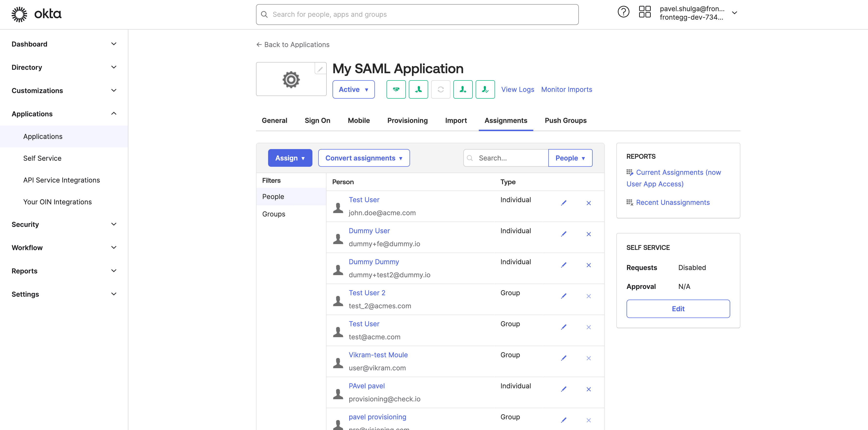This screenshot has height=430, width=868.
Task: Focus the assignments Search field
Action: pyautogui.click(x=506, y=158)
